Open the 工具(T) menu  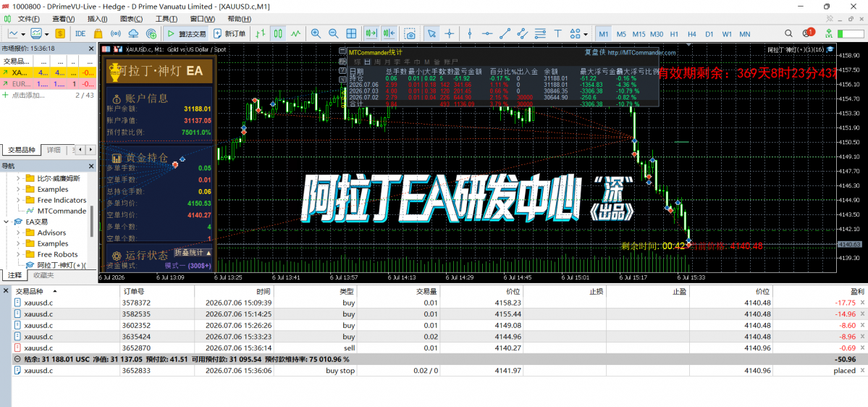click(166, 19)
